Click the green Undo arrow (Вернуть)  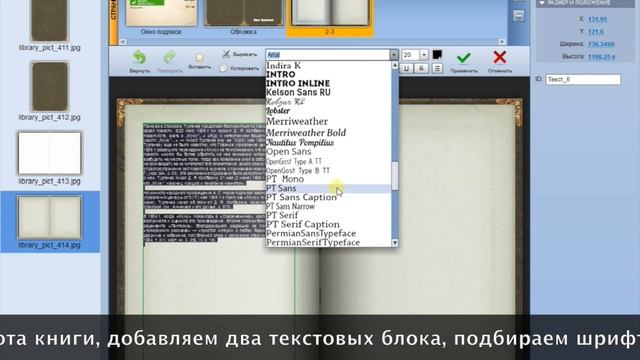[140, 58]
